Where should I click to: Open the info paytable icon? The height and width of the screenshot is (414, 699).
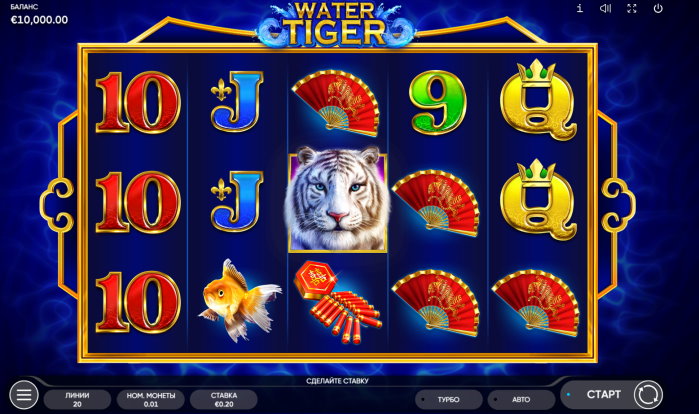580,8
